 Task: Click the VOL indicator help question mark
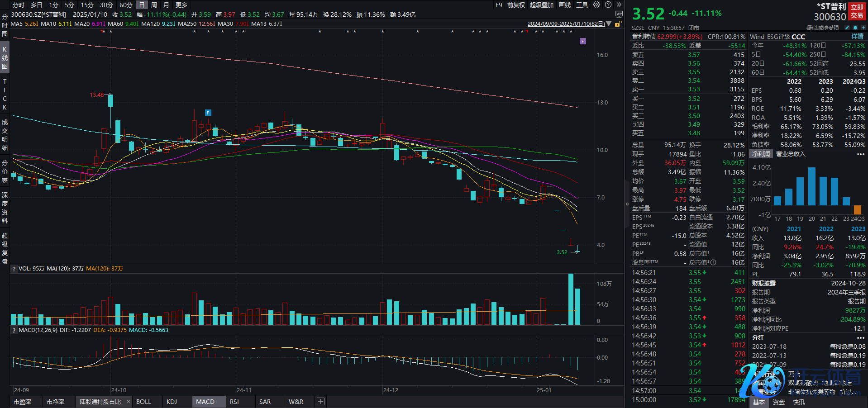pos(14,269)
